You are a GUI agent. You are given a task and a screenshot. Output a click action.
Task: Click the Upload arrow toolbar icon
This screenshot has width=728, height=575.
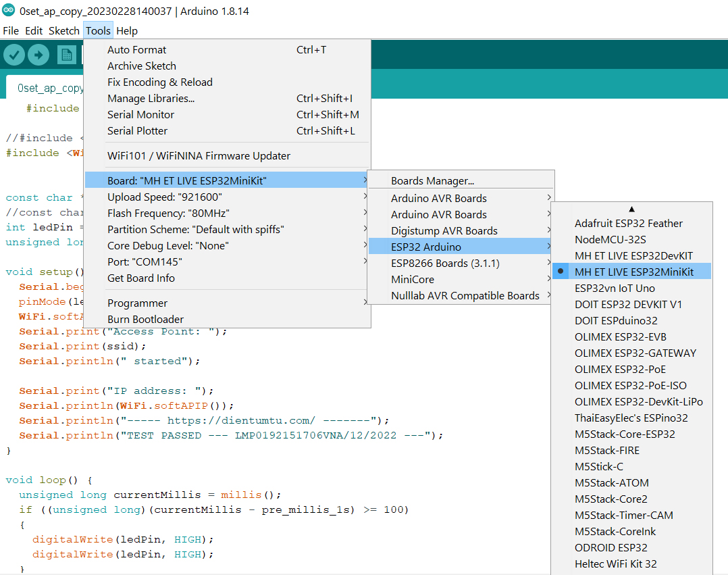click(38, 55)
